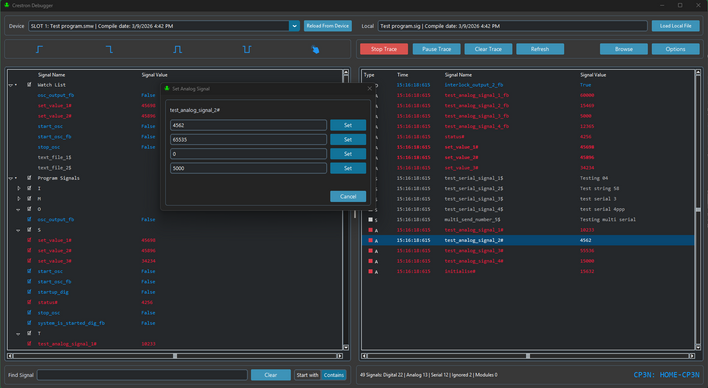Click the rising edge signal icon
Viewport: 708px width, 388px height.
(39, 49)
